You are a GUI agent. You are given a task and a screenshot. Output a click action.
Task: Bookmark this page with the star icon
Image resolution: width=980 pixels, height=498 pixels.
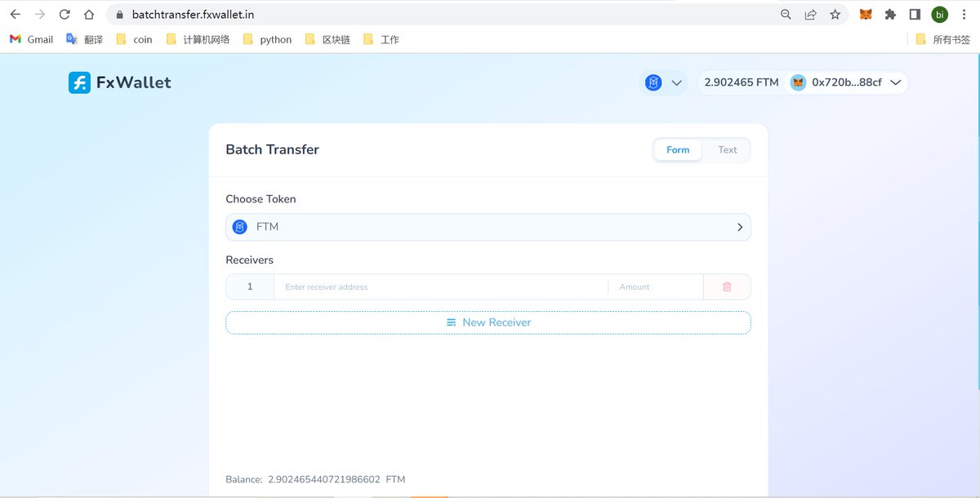click(835, 15)
